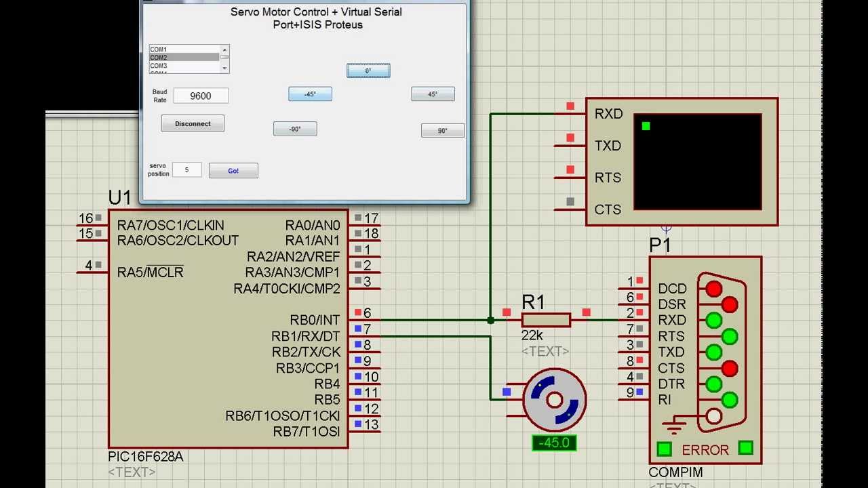Click the RB7/T1OSI pin label
This screenshot has width=868, height=488.
tap(307, 432)
